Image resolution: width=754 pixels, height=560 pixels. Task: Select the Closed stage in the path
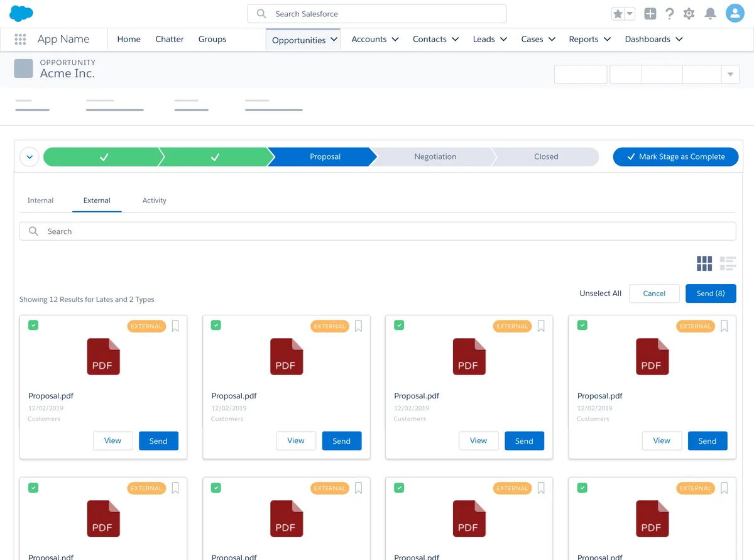[x=546, y=157]
